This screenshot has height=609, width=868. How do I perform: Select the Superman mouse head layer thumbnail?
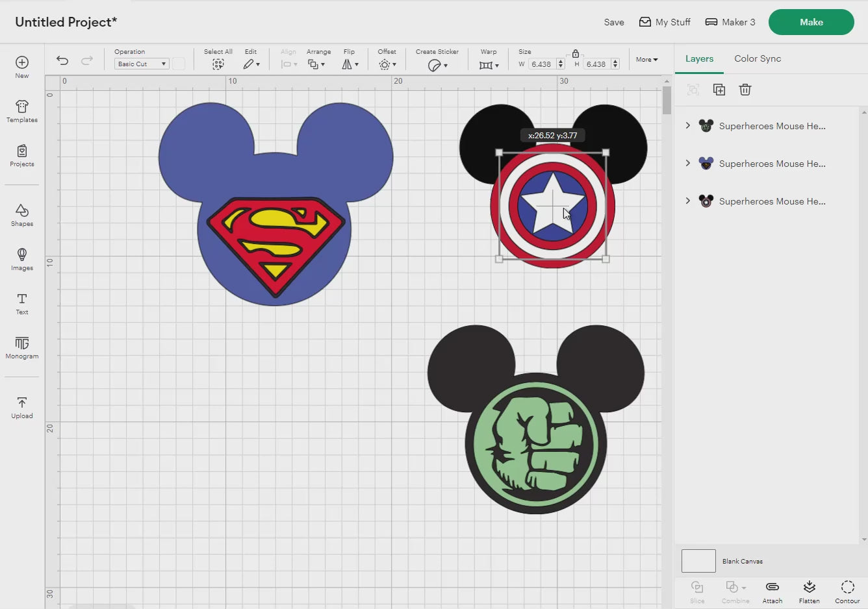tap(706, 164)
